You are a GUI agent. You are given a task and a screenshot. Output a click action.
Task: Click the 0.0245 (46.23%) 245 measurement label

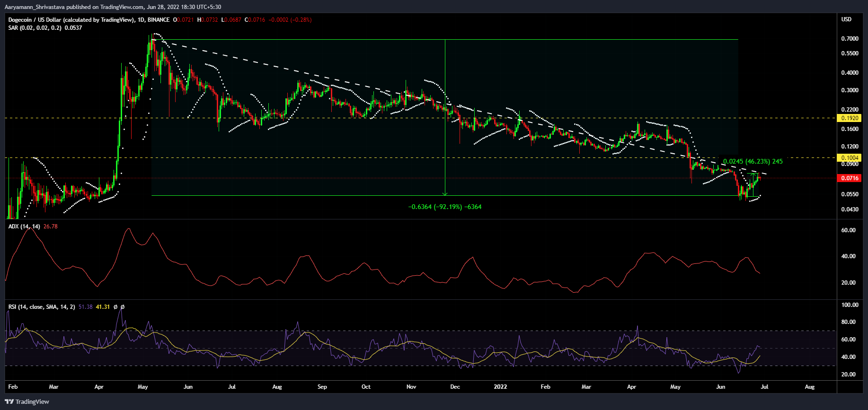tap(753, 162)
